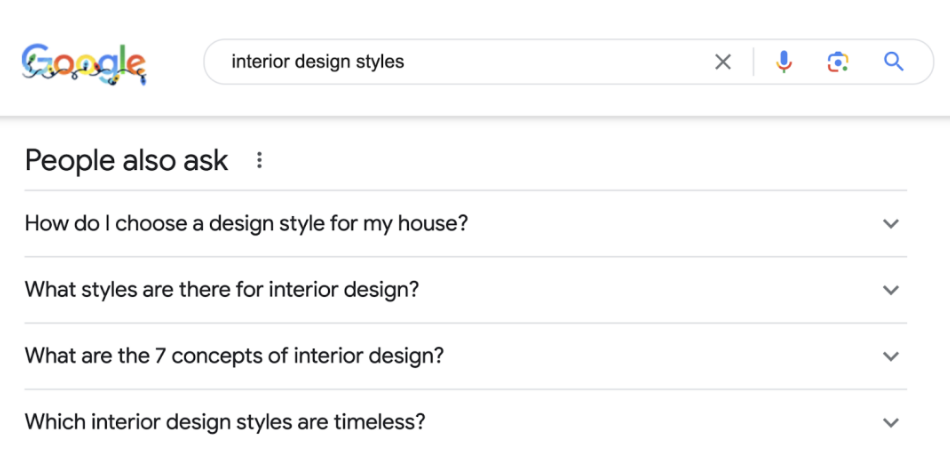Expand chevron for 'What styles are there' question

pyautogui.click(x=891, y=290)
